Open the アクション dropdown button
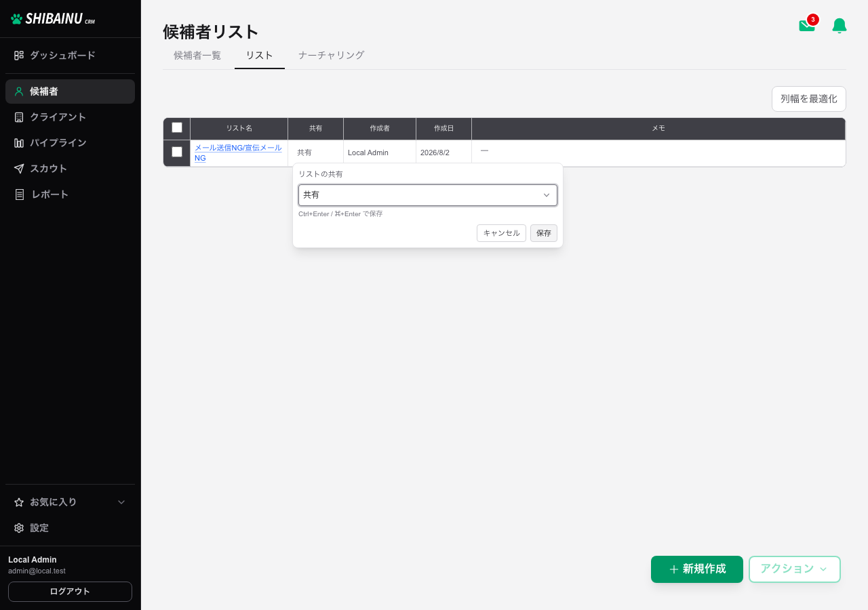Viewport: 868px width, 610px height. coord(795,569)
